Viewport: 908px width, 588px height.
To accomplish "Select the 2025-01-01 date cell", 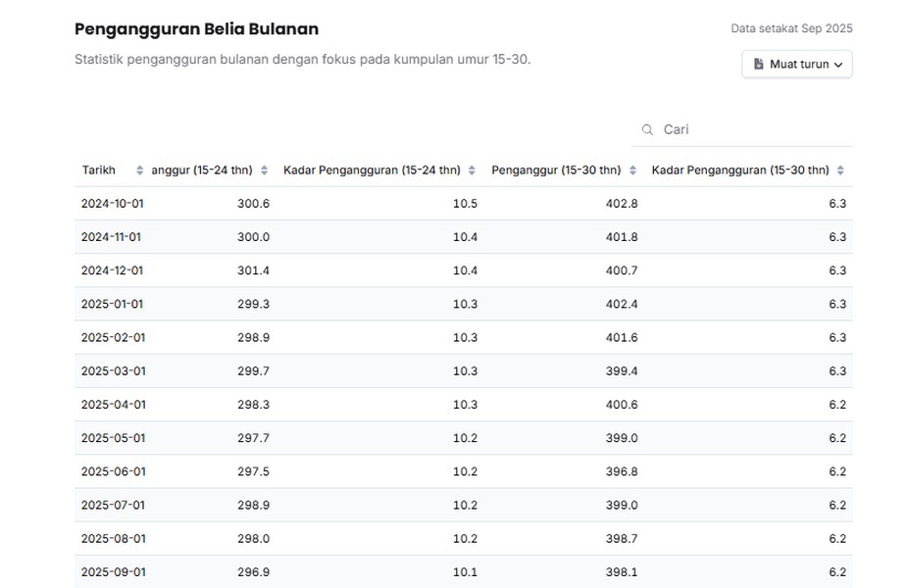I will pyautogui.click(x=112, y=304).
